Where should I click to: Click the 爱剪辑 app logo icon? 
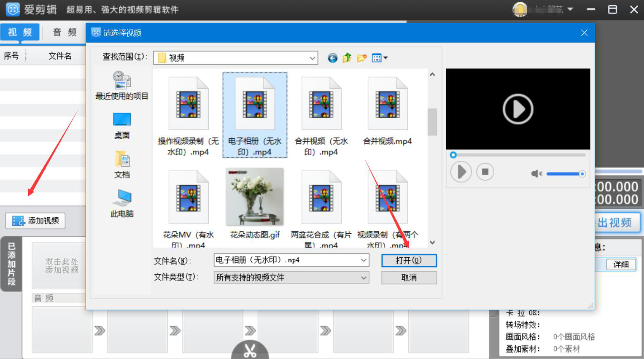(x=13, y=9)
